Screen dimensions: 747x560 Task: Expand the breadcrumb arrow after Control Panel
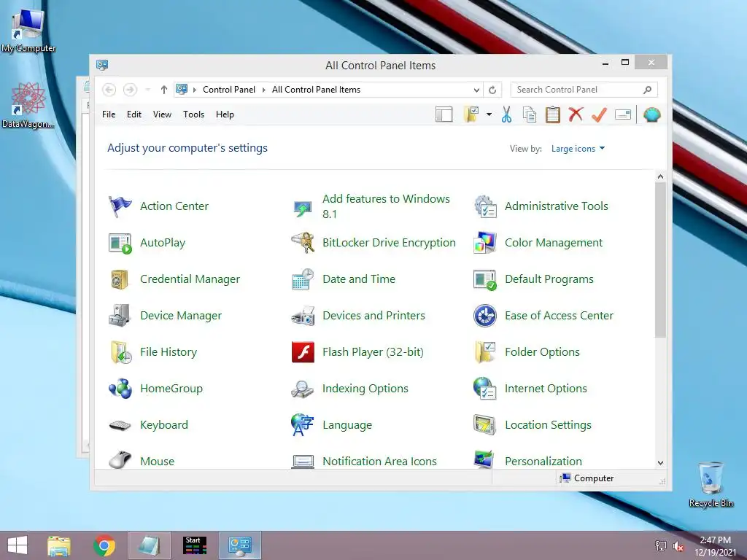pyautogui.click(x=263, y=90)
